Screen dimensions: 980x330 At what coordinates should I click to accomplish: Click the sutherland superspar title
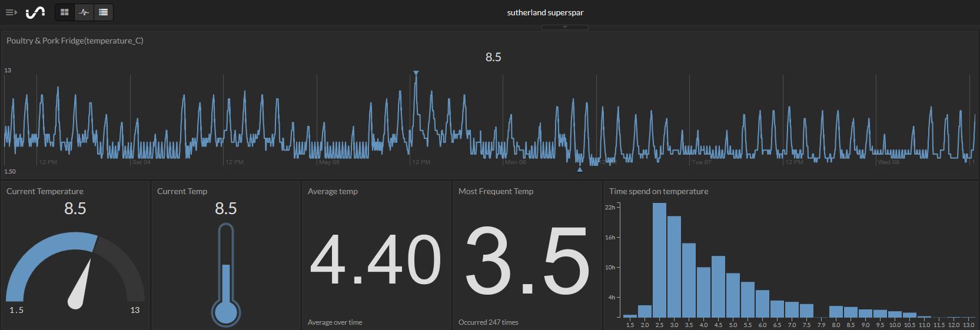pos(545,12)
